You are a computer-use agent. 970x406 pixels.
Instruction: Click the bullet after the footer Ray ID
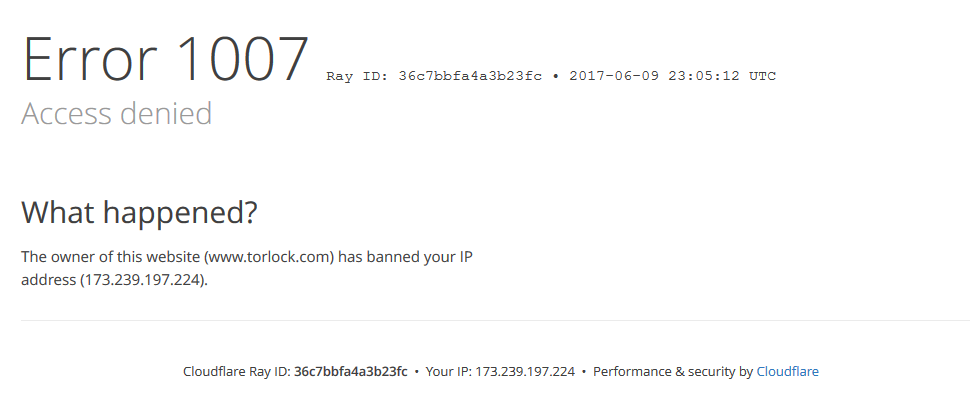(x=416, y=371)
